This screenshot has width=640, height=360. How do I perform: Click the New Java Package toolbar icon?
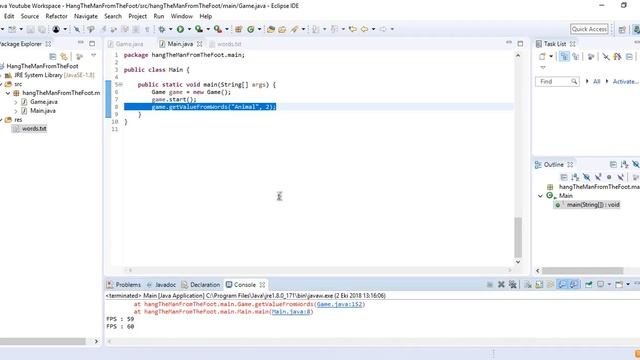point(239,29)
